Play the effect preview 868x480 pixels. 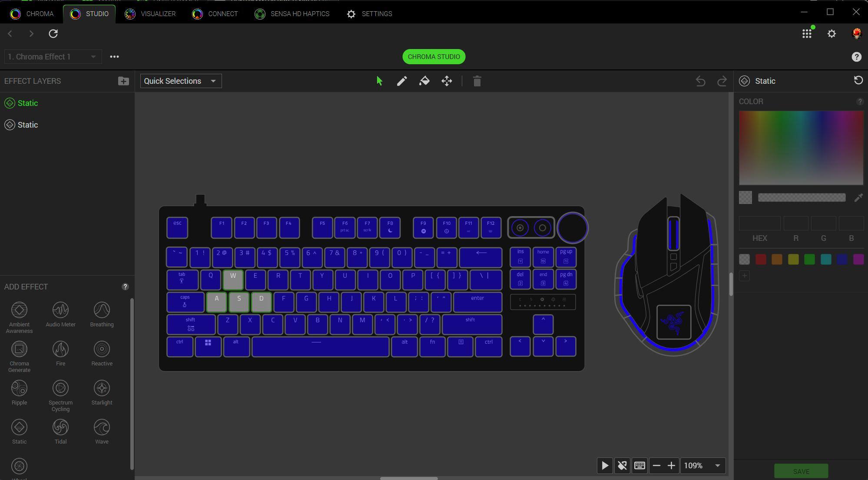click(605, 466)
